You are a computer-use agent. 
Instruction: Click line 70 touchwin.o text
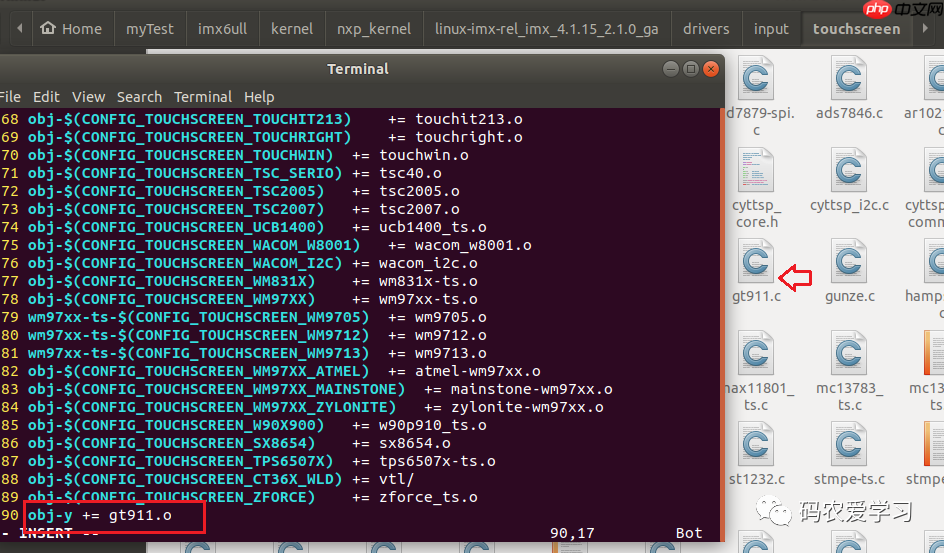[424, 155]
